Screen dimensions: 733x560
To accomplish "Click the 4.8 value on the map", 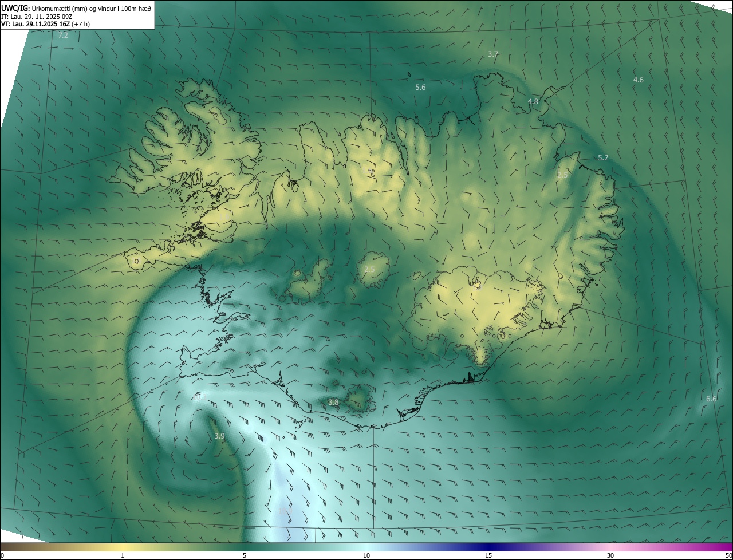I will [x=533, y=102].
